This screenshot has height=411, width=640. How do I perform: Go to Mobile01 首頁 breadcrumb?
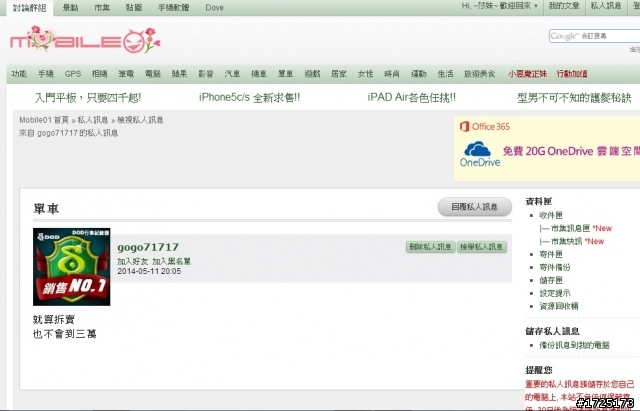[x=44, y=120]
